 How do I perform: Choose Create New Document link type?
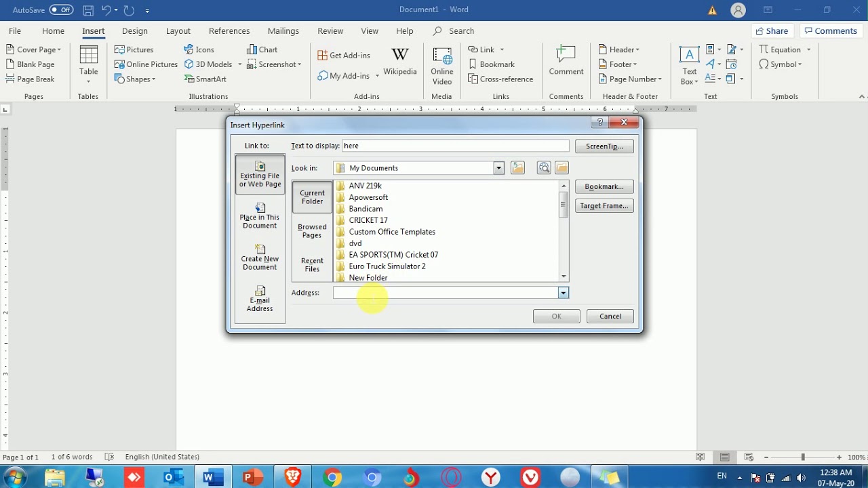tap(260, 258)
